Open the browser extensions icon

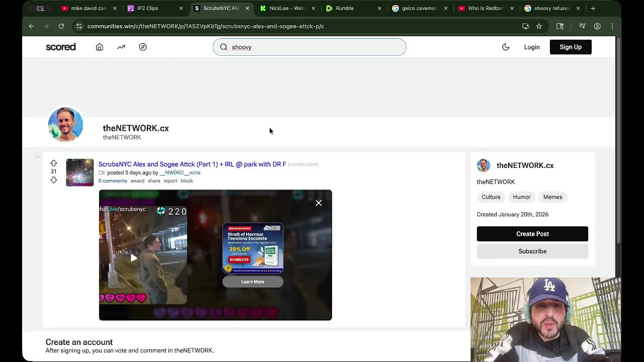[x=560, y=26]
